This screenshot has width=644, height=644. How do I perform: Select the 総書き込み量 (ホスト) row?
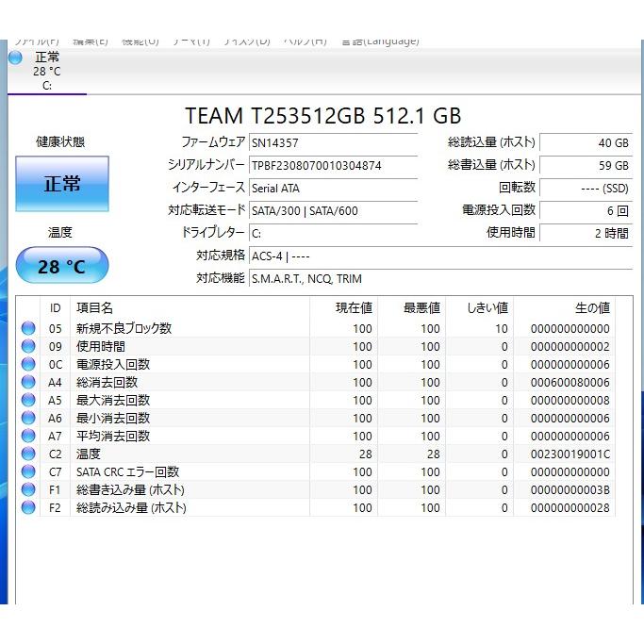pos(316,489)
